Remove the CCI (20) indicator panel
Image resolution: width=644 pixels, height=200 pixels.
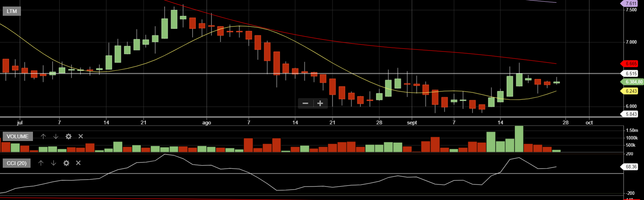[x=78, y=163]
